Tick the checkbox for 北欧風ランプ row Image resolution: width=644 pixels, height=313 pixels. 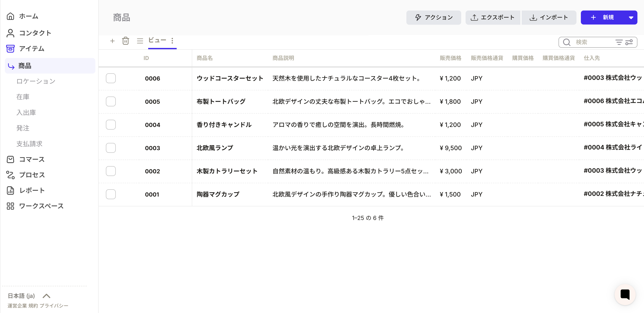110,148
